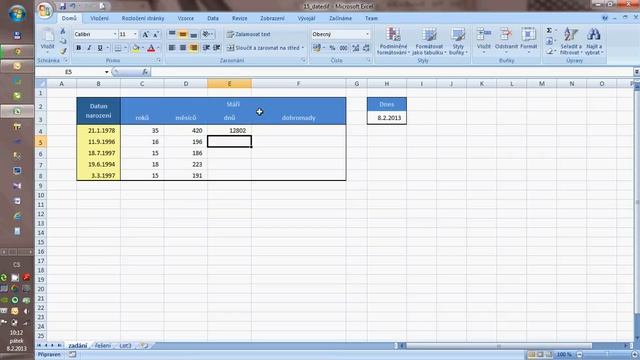This screenshot has height=360, width=640.
Task: Toggle Underline formatting
Action: coord(100,48)
